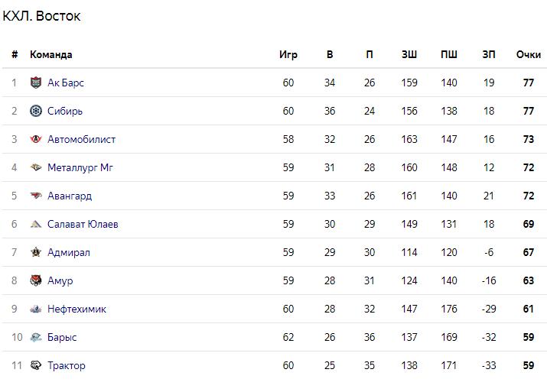This screenshot has height=392, width=547.
Task: Click the Авангард team logo icon
Action: coord(36,196)
